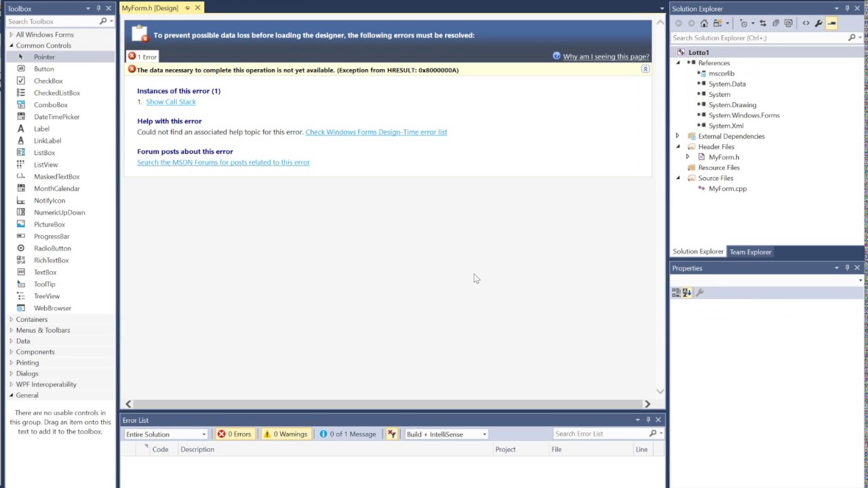This screenshot has height=488, width=868.
Task: Collapse Common Controls toolbox group
Action: (x=11, y=45)
